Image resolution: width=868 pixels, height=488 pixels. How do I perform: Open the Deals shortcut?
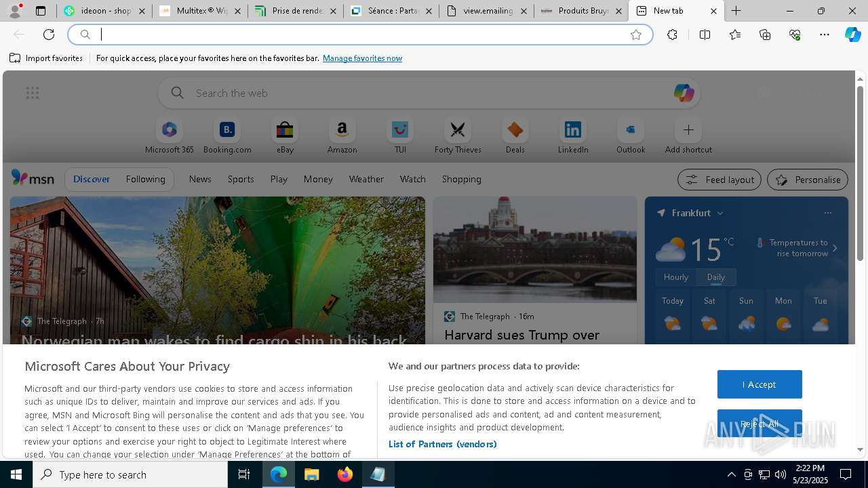click(515, 136)
